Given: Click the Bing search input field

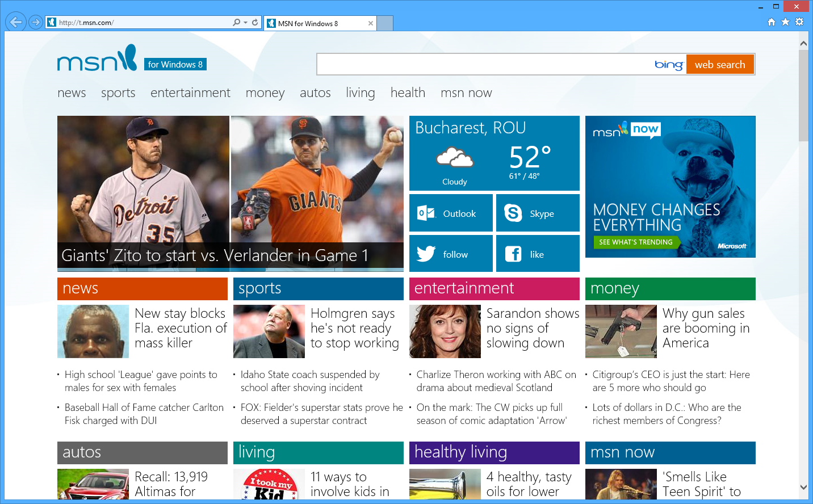Looking at the screenshot, I should click(483, 65).
